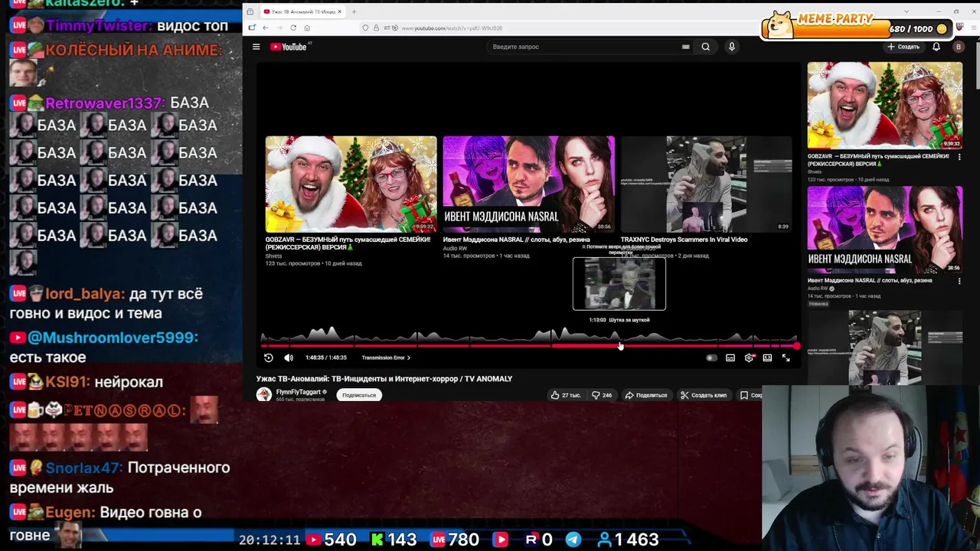Click the Kick icon next to 143

point(377,540)
